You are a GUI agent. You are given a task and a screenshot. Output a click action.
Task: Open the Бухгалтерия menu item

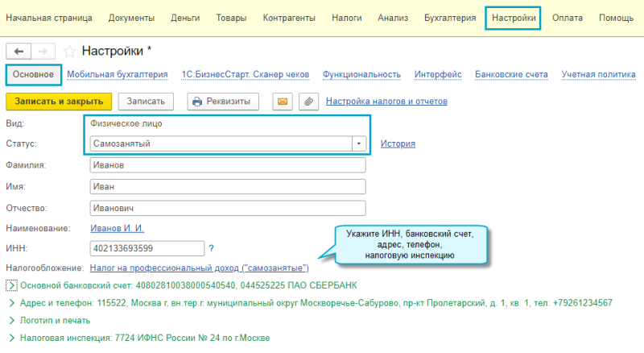[x=450, y=18]
